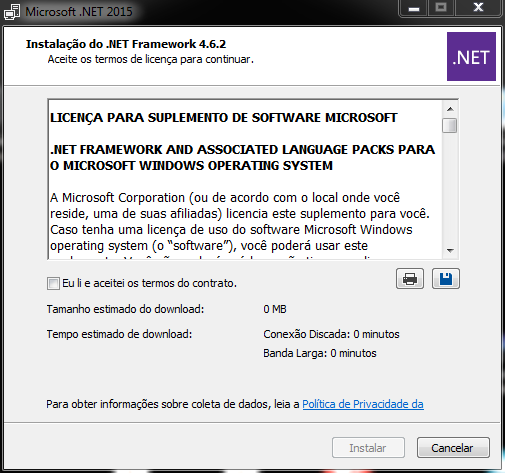Click 'Tamanho estimado do download:' label
505x473 pixels.
pyautogui.click(x=125, y=309)
